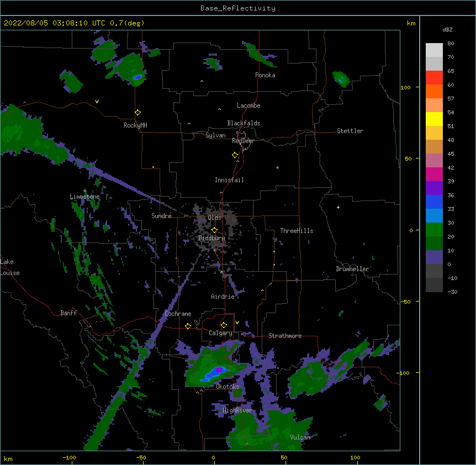
Task: Click the blue-core storm cell north of Stettler
Action: tap(341, 79)
